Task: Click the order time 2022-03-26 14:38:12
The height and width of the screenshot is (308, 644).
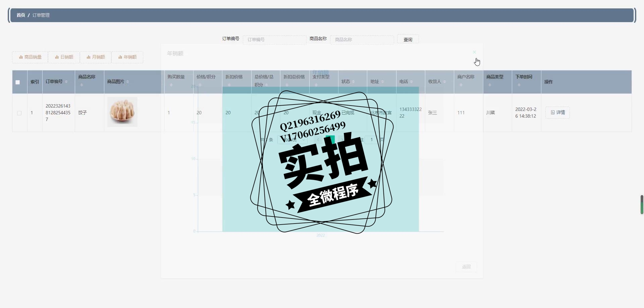Action: click(x=526, y=113)
